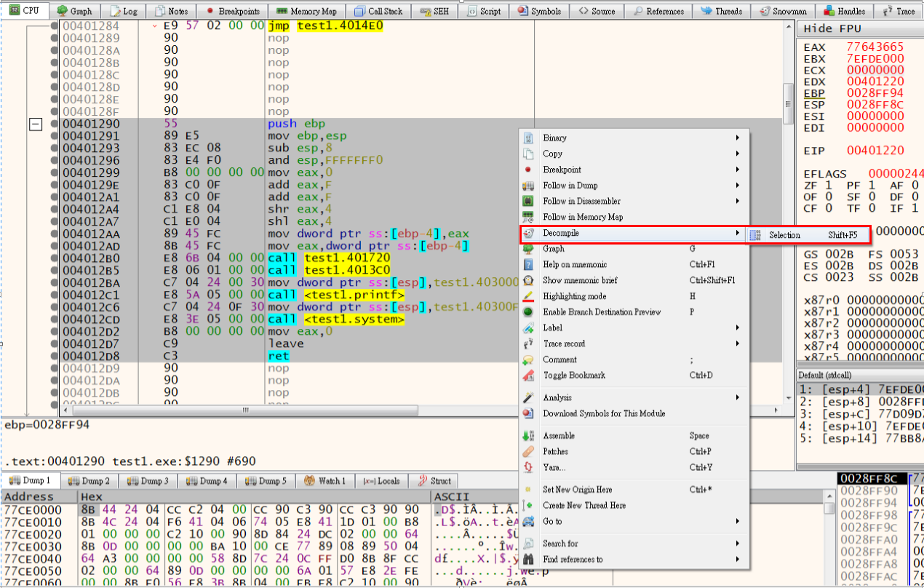
Task: Switch to the Source tab
Action: [597, 11]
